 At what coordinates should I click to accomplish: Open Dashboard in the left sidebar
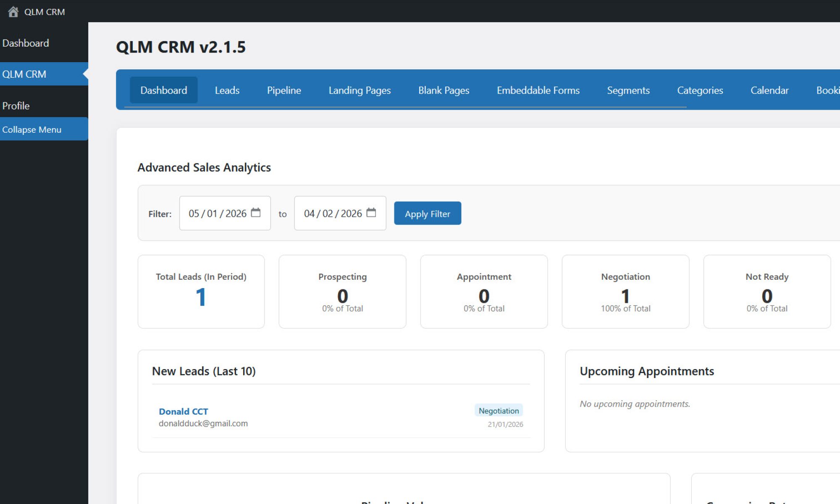(26, 43)
